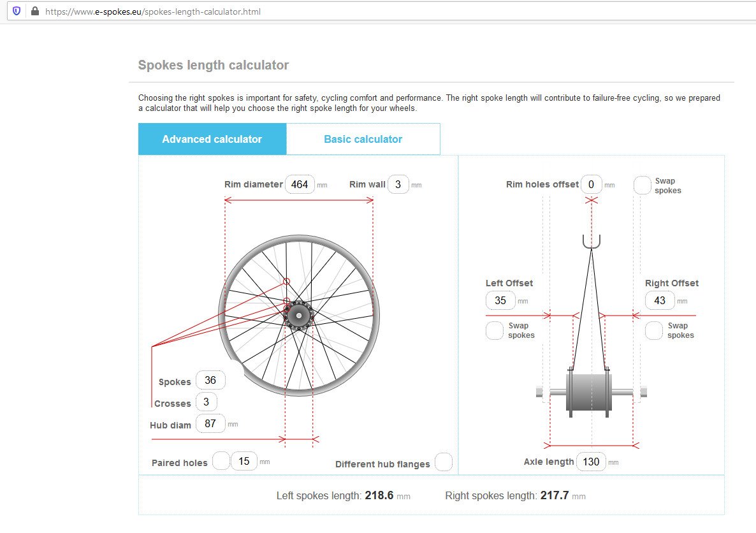This screenshot has width=756, height=533.
Task: Click the Left Offset field showing 35
Action: 500,300
